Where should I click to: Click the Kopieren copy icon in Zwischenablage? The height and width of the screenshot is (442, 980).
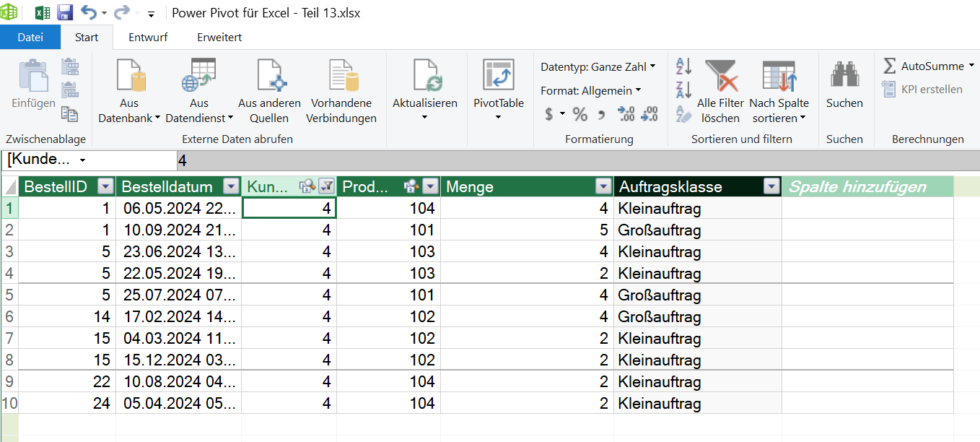[70, 113]
